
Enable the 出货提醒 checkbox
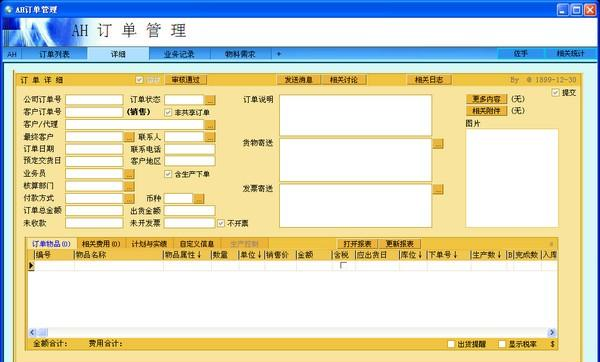(451, 344)
